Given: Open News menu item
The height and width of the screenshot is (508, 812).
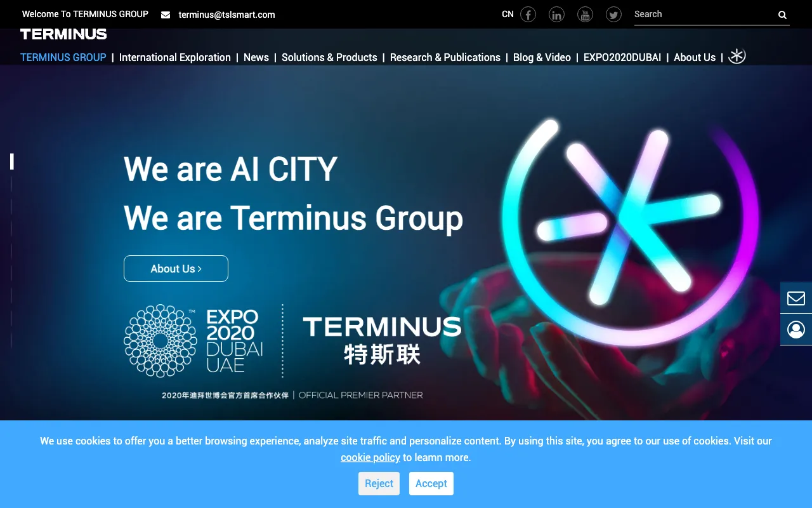Looking at the screenshot, I should click(x=256, y=57).
